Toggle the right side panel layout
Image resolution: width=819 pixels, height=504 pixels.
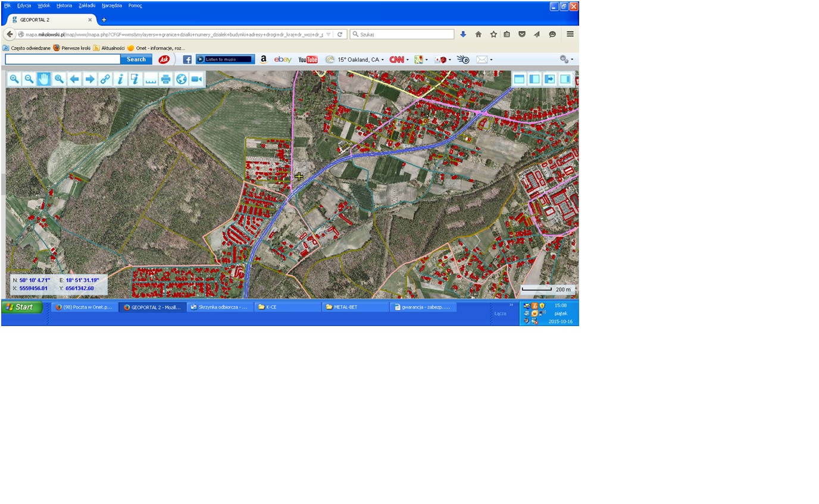(565, 79)
